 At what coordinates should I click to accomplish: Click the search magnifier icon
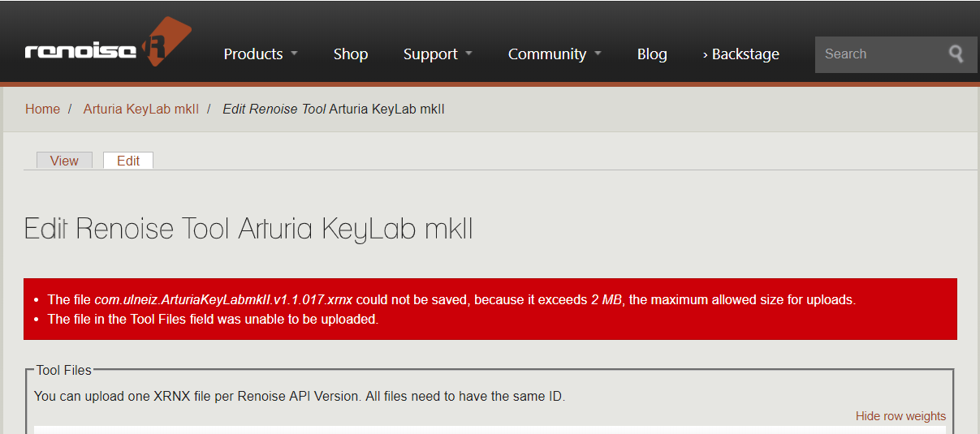pos(956,54)
